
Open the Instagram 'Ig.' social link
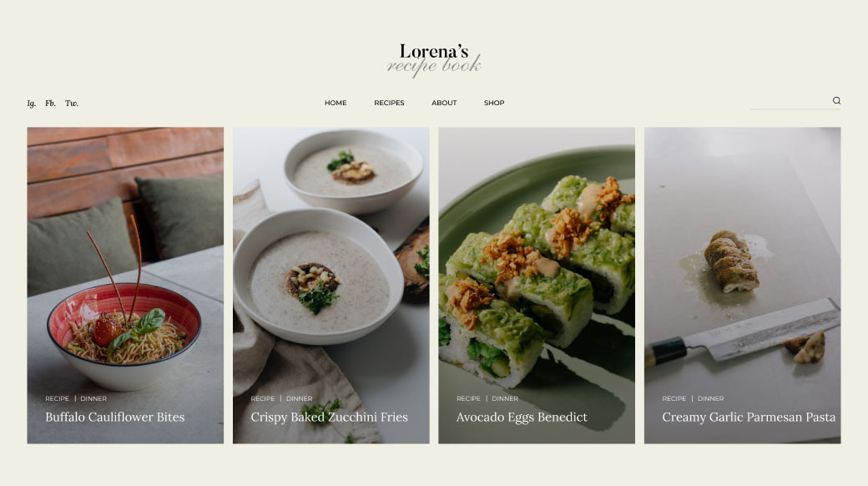(32, 103)
